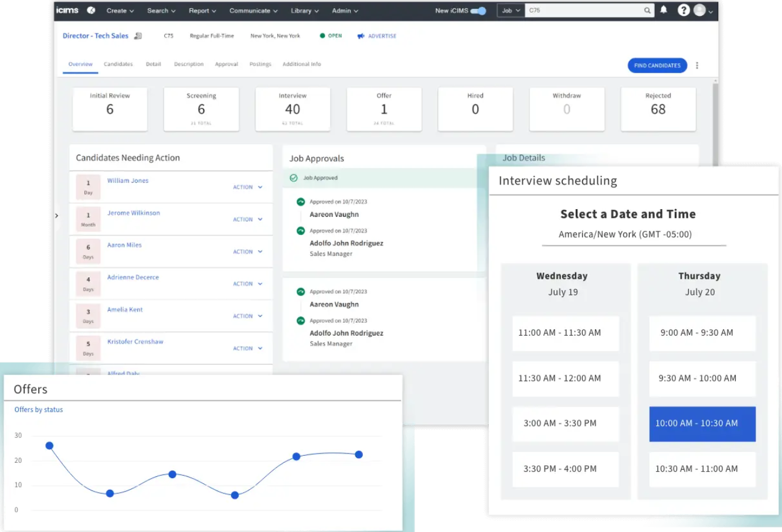Click the Advertise link

point(382,36)
